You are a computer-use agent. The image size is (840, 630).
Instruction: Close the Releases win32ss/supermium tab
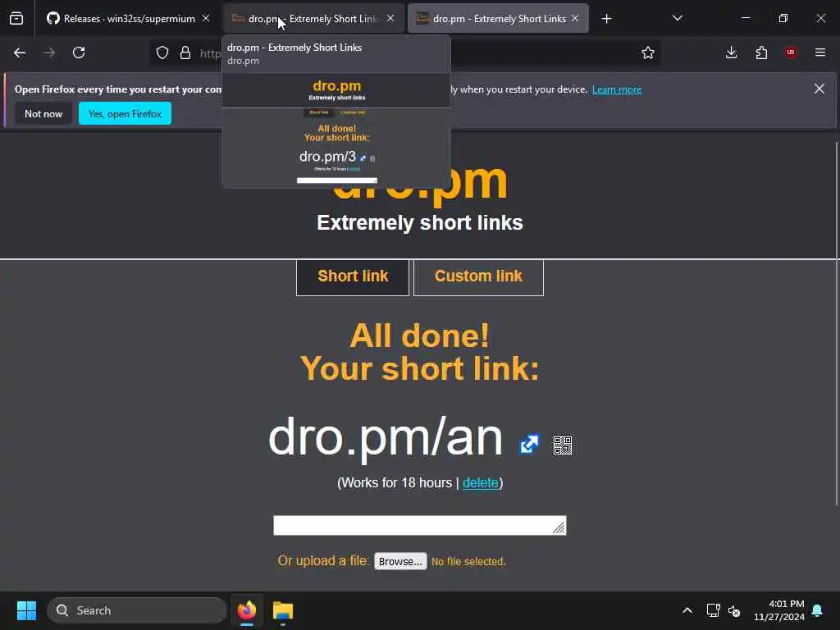click(206, 19)
